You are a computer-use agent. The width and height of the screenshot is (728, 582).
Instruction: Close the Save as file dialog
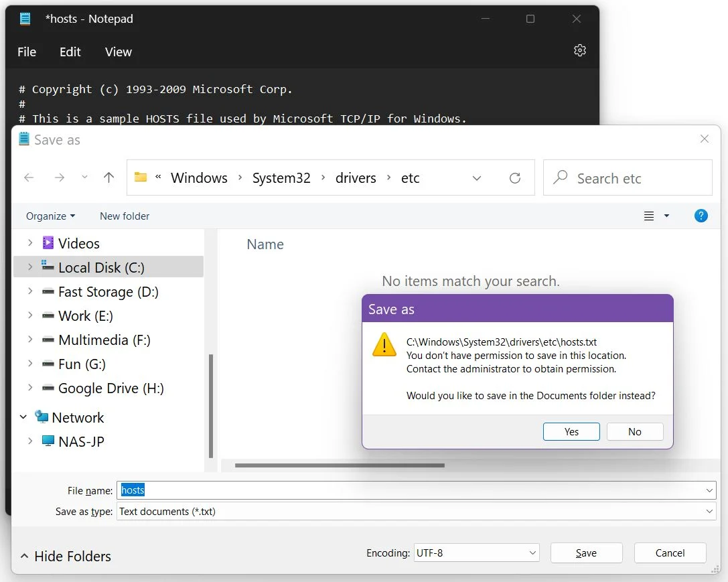pos(705,139)
